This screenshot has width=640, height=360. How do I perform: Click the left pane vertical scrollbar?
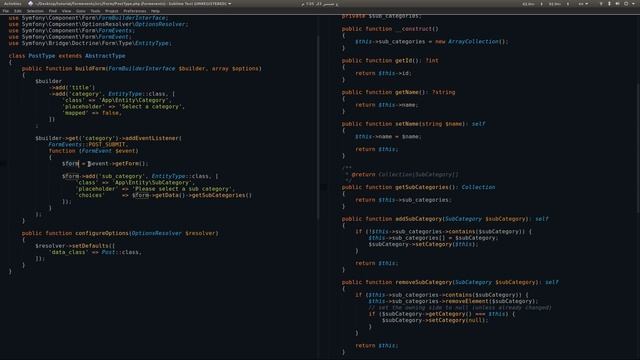point(318,127)
